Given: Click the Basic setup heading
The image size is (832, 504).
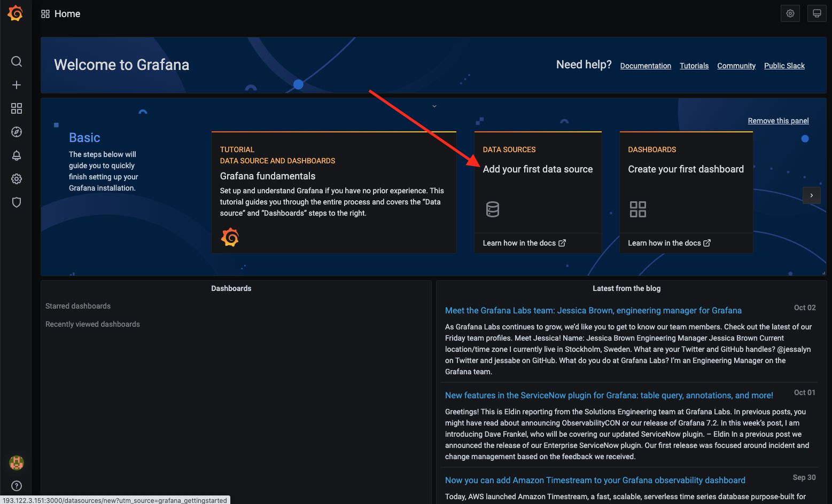Looking at the screenshot, I should pos(84,138).
